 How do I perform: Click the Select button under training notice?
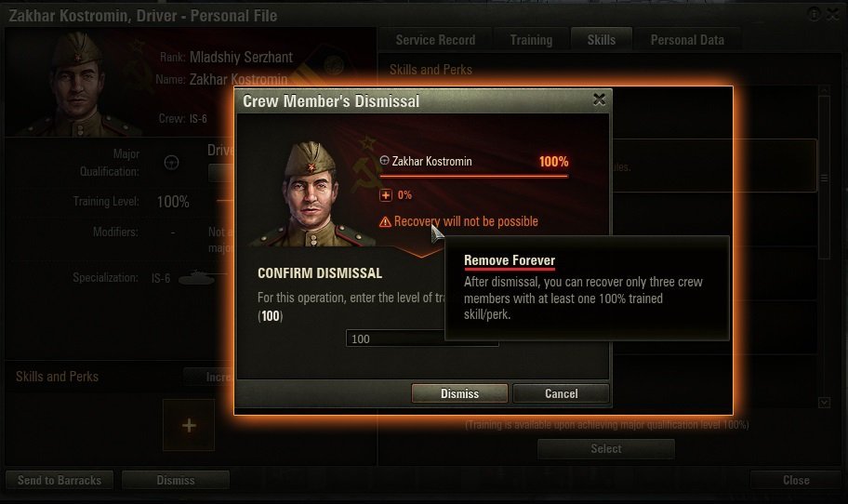coord(605,449)
